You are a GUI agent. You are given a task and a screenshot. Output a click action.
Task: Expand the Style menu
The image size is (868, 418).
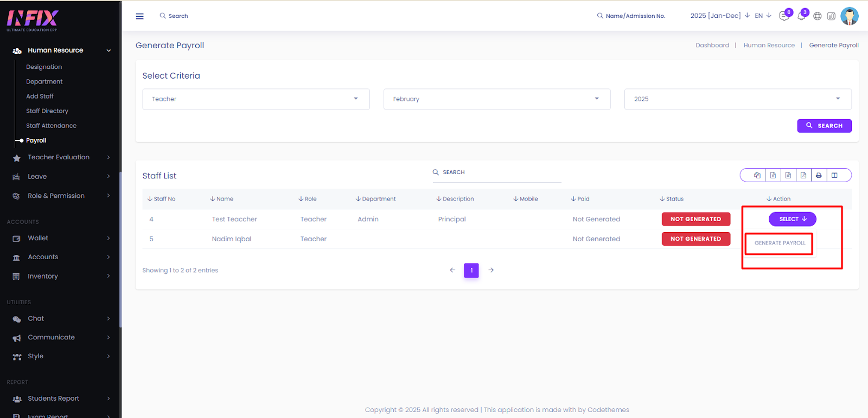tap(61, 356)
